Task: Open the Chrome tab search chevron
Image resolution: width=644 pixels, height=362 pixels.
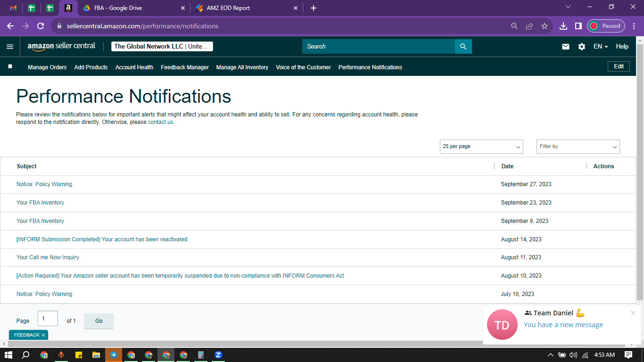Action: point(568,7)
